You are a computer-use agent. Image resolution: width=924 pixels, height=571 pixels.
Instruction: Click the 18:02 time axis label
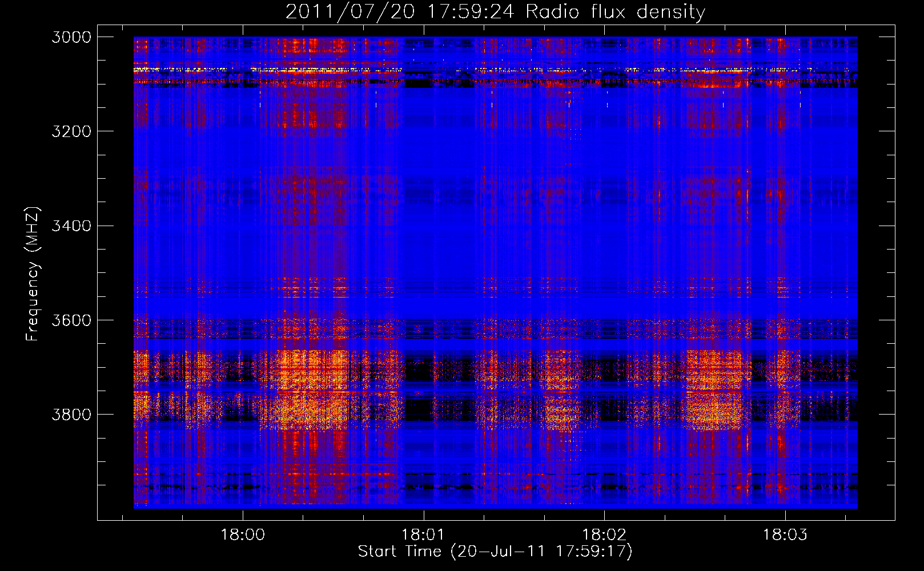point(604,535)
